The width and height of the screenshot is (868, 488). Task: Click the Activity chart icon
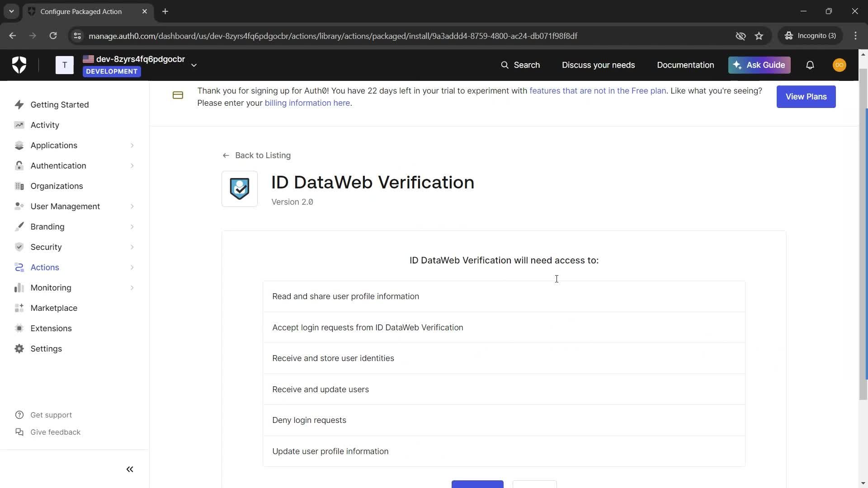(19, 125)
